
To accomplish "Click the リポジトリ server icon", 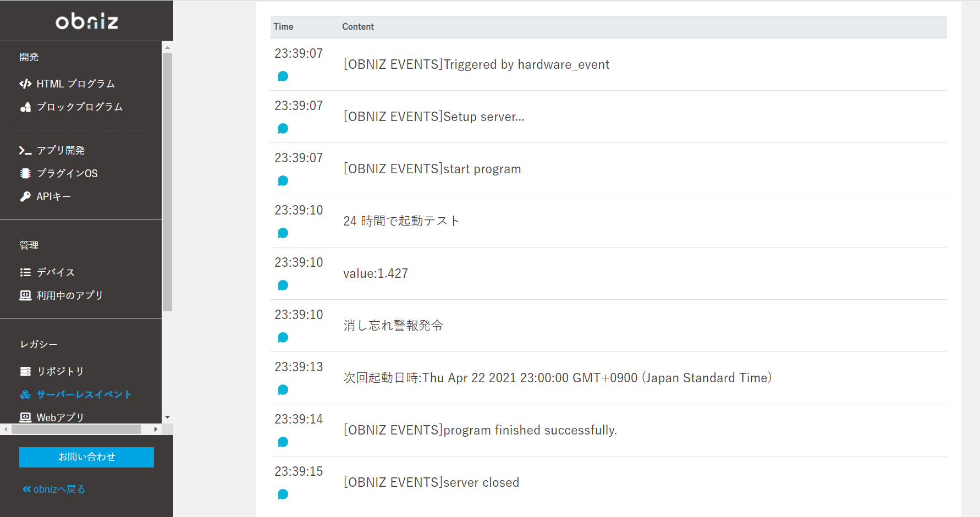I will [x=25, y=371].
